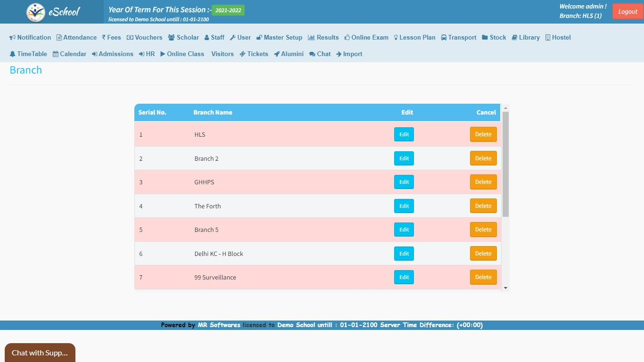The height and width of the screenshot is (362, 644).
Task: Delete the GHHPS branch
Action: [483, 182]
